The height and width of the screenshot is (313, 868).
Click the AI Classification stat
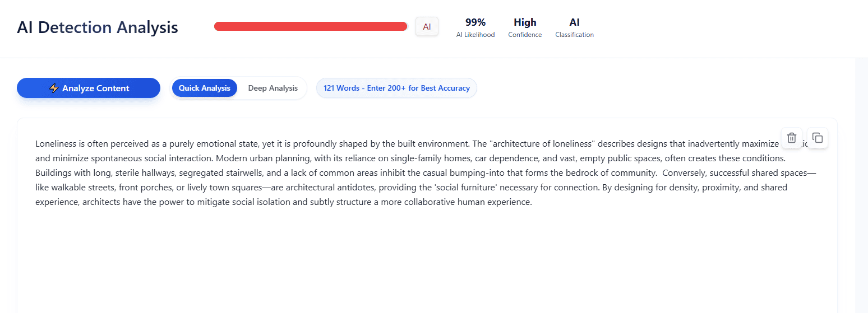pos(574,27)
